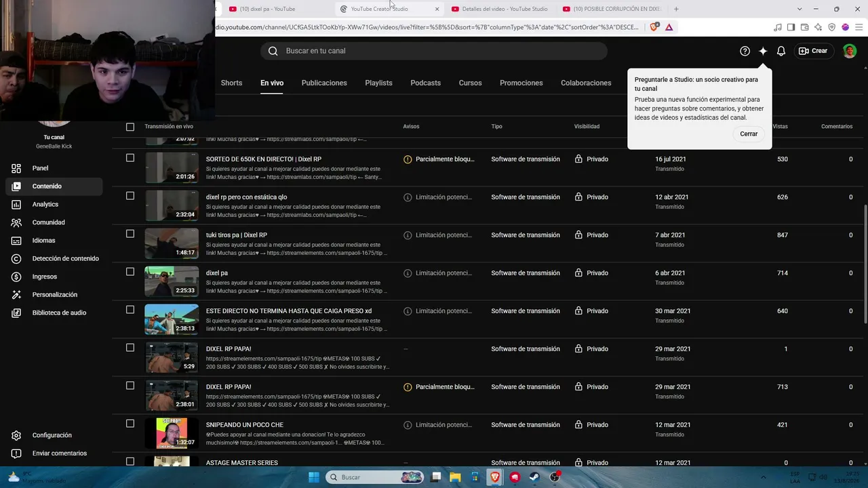Switch to the Shorts tab
Image resolution: width=868 pixels, height=488 pixels.
click(231, 83)
